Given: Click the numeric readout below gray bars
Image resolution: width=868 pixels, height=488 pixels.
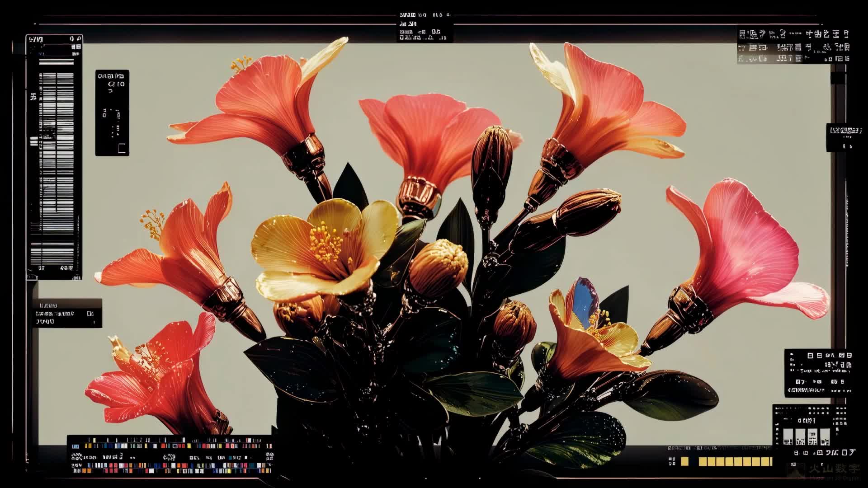Looking at the screenshot, I should pyautogui.click(x=825, y=452).
